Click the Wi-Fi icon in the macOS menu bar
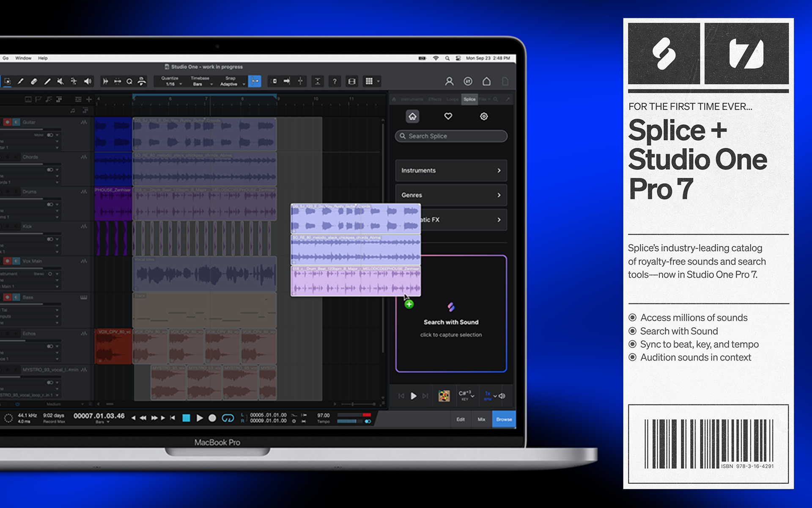 click(436, 58)
